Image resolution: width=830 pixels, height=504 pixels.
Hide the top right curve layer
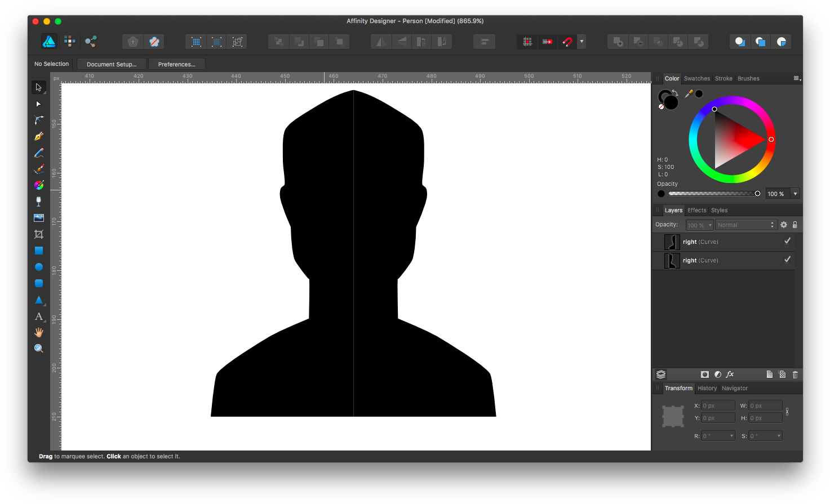coord(787,241)
